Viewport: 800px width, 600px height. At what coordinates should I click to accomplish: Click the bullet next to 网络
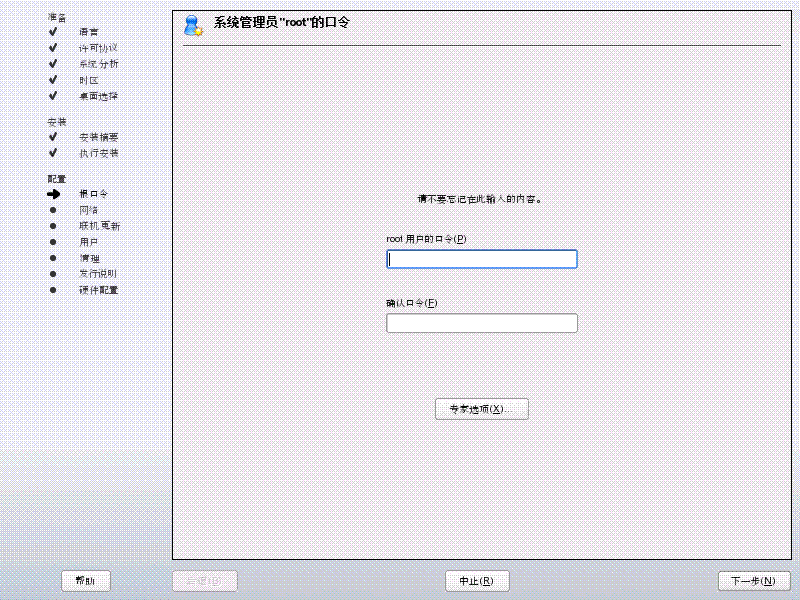pyautogui.click(x=53, y=210)
